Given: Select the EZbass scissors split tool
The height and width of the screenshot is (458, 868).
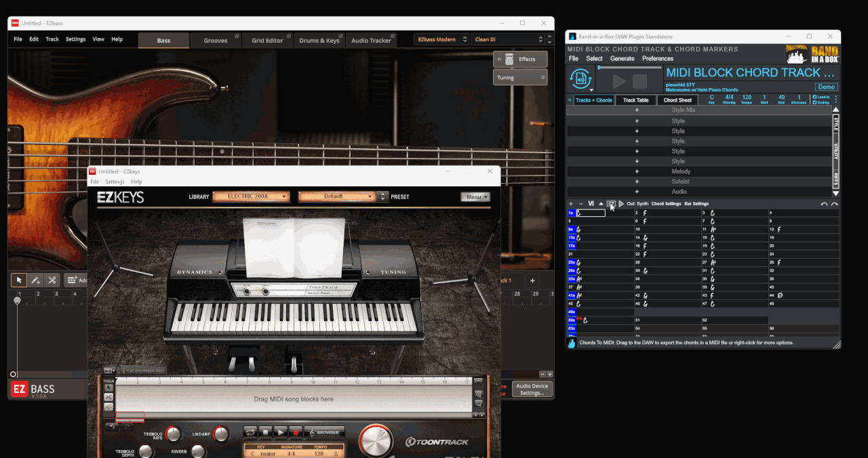Looking at the screenshot, I should click(52, 280).
